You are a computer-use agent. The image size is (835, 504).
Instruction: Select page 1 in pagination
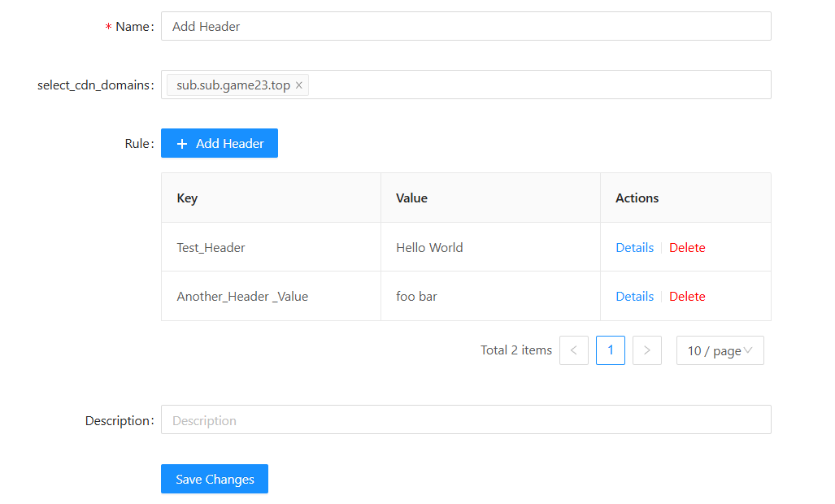(x=611, y=350)
